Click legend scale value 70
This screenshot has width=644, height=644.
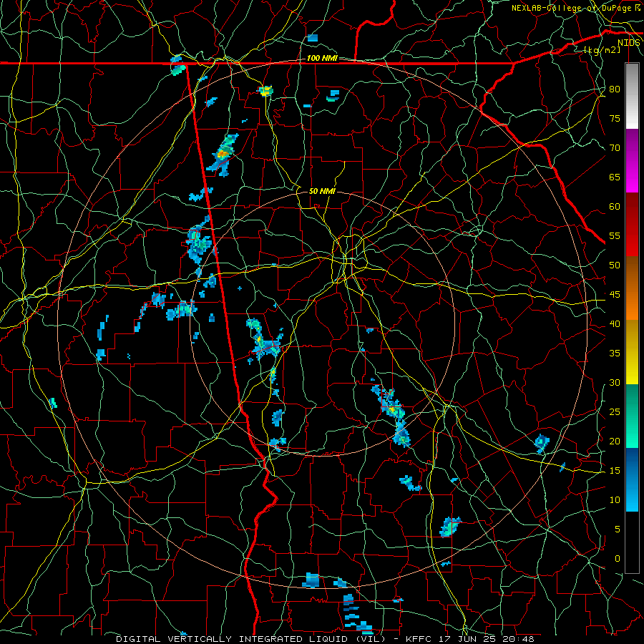pyautogui.click(x=615, y=148)
